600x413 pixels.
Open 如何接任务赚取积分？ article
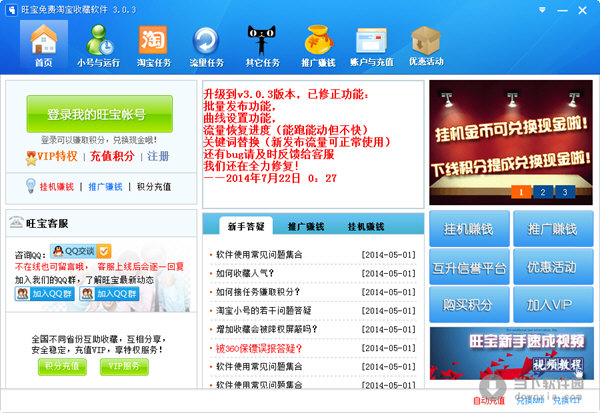coord(258,292)
